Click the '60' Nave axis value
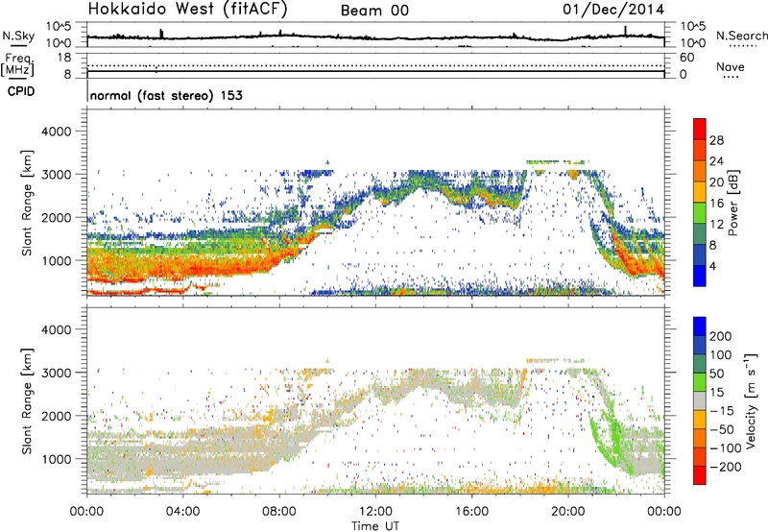This screenshot has height=532, width=768. [687, 58]
